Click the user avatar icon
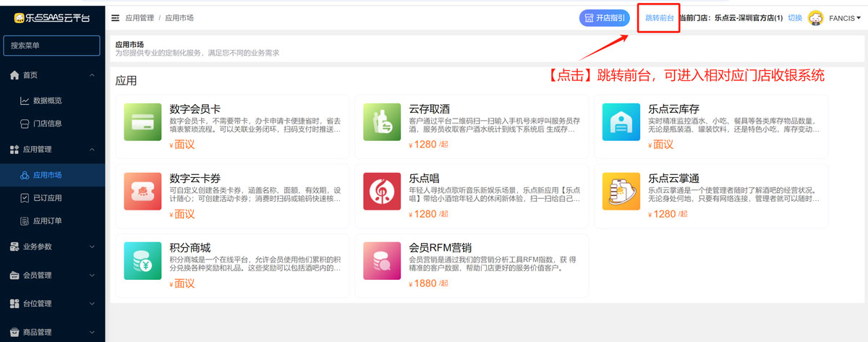Viewport: 868px width, 342px height. tap(816, 18)
